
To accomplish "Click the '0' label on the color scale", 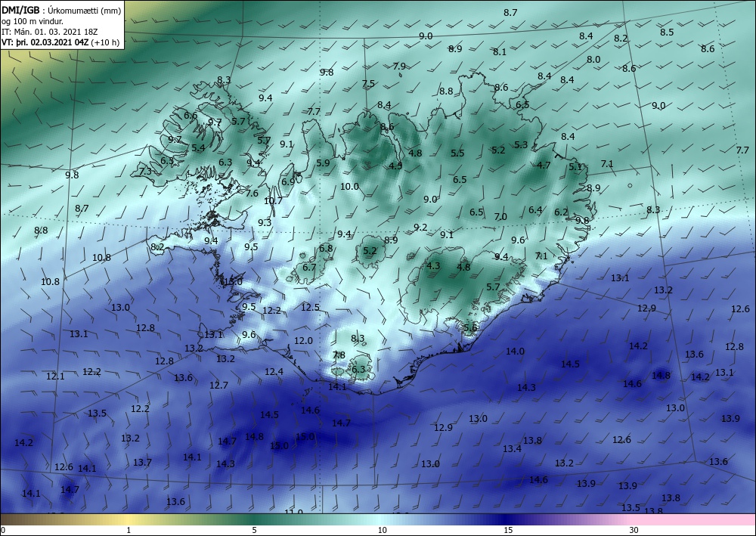I will [x=3, y=531].
